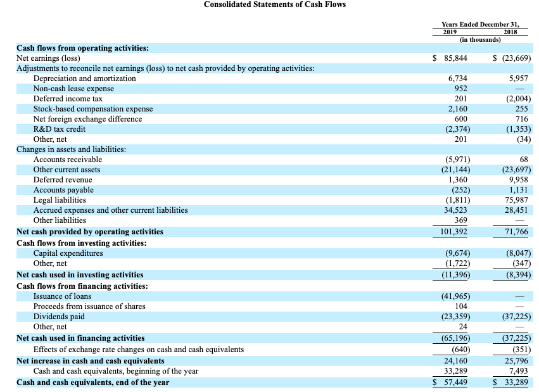Select 'Changes in assets and liabilities:' heading

(x=71, y=149)
